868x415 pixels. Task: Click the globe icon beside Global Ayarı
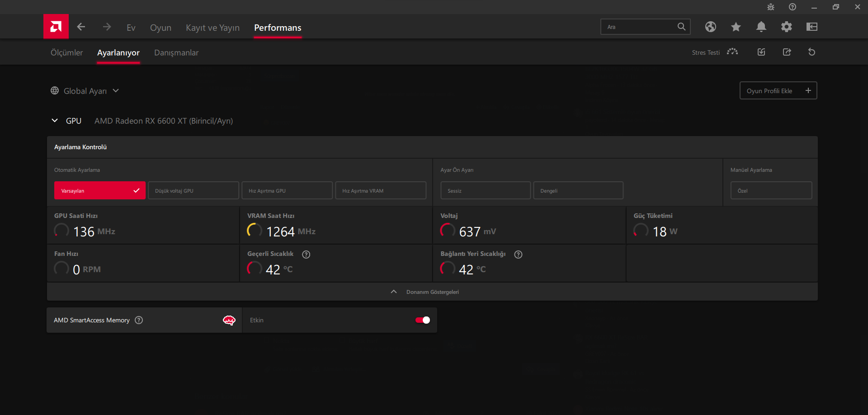(55, 90)
